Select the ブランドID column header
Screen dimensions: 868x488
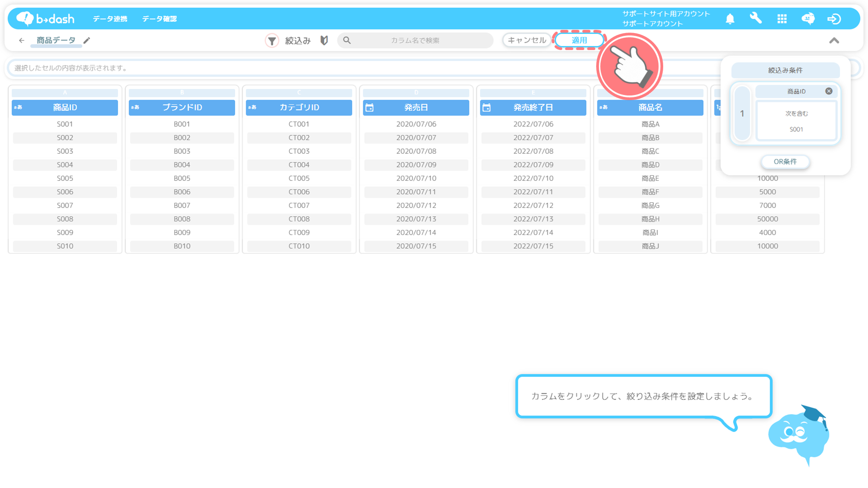point(182,107)
